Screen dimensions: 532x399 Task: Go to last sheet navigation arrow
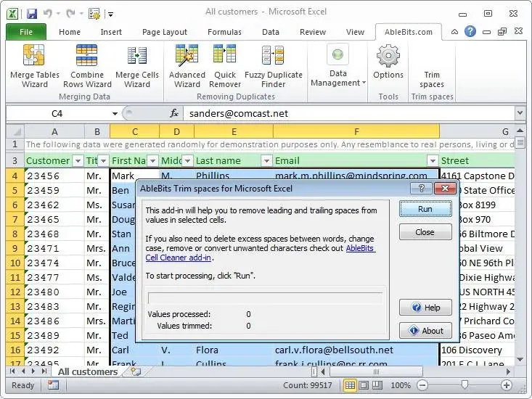44,371
